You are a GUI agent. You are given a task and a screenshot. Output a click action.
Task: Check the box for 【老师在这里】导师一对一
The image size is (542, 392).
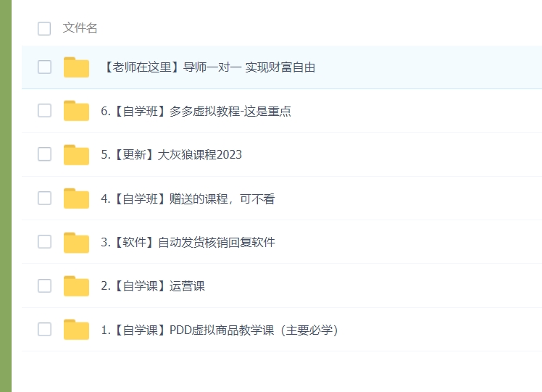(44, 67)
